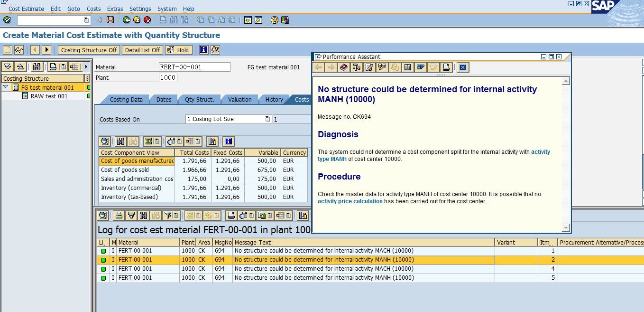Screen dimensions: 644x312
Task: Select log row with item number 5
Action: (x=370, y=278)
